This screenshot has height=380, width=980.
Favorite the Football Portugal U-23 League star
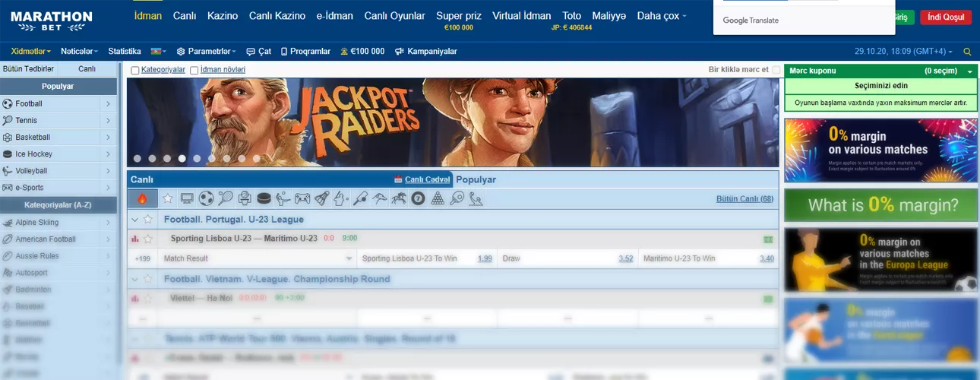click(x=148, y=220)
